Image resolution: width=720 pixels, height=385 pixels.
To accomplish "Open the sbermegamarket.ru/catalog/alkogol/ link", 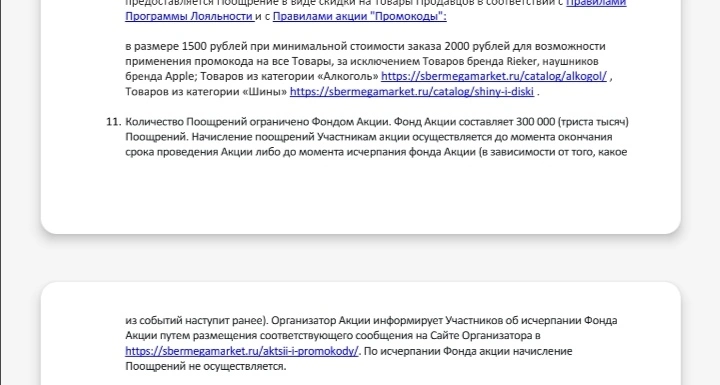I will tap(494, 76).
